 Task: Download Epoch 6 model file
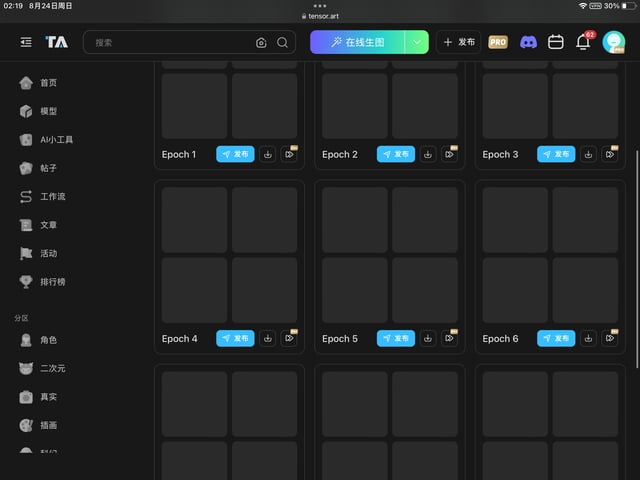click(588, 338)
